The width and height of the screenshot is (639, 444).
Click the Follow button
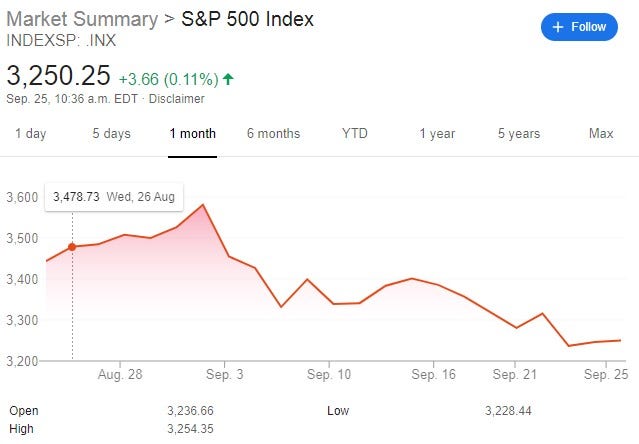point(579,27)
